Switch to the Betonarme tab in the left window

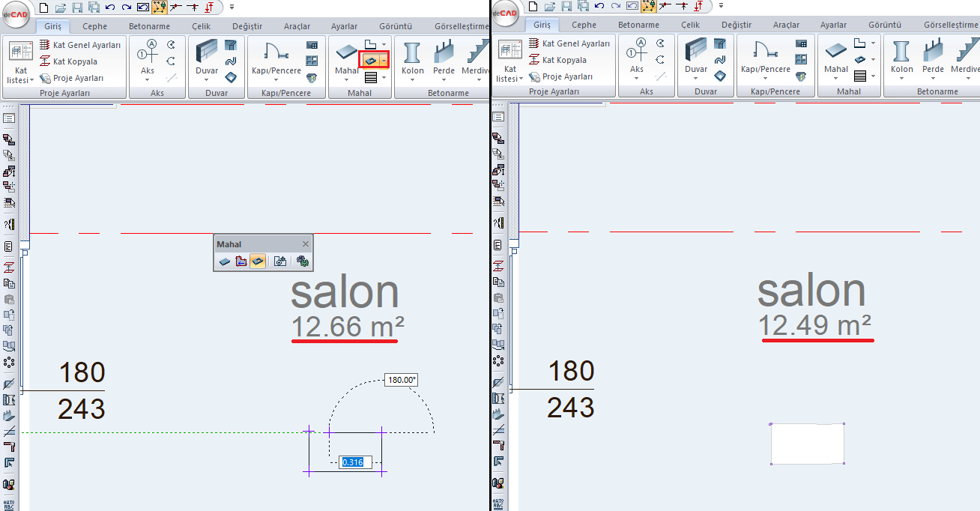coord(149,26)
